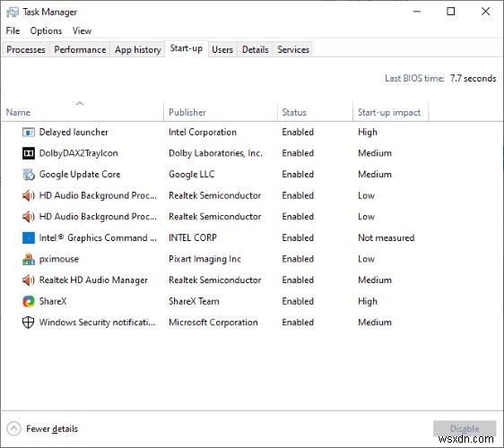The height and width of the screenshot is (448, 504).
Task: Click the Pixart Imaging Inc publisher cell
Action: click(x=204, y=259)
